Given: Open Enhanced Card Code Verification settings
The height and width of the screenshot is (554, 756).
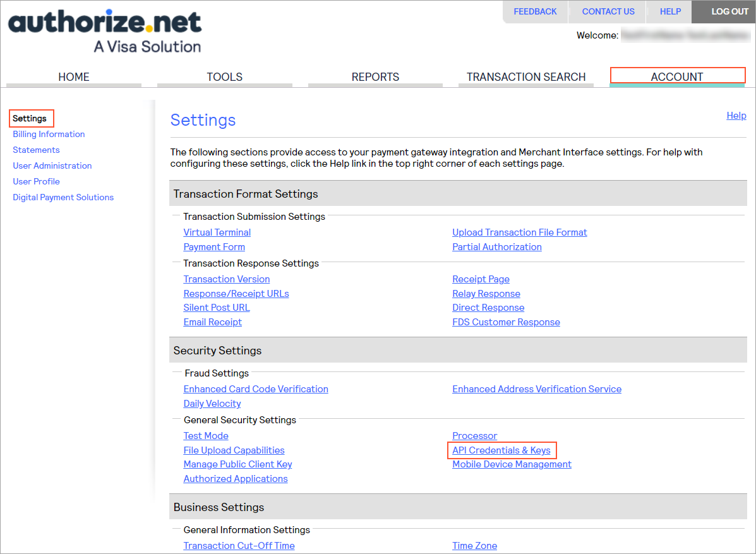Looking at the screenshot, I should [256, 389].
